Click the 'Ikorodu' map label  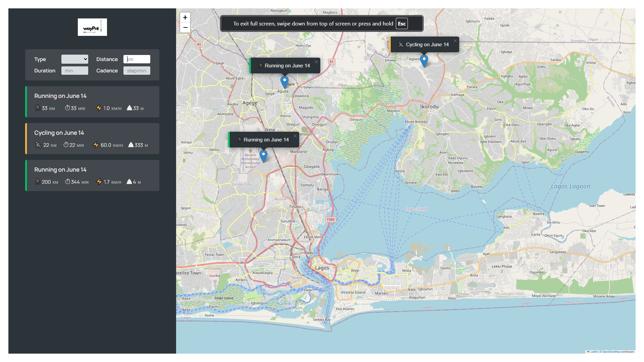pyautogui.click(x=429, y=107)
